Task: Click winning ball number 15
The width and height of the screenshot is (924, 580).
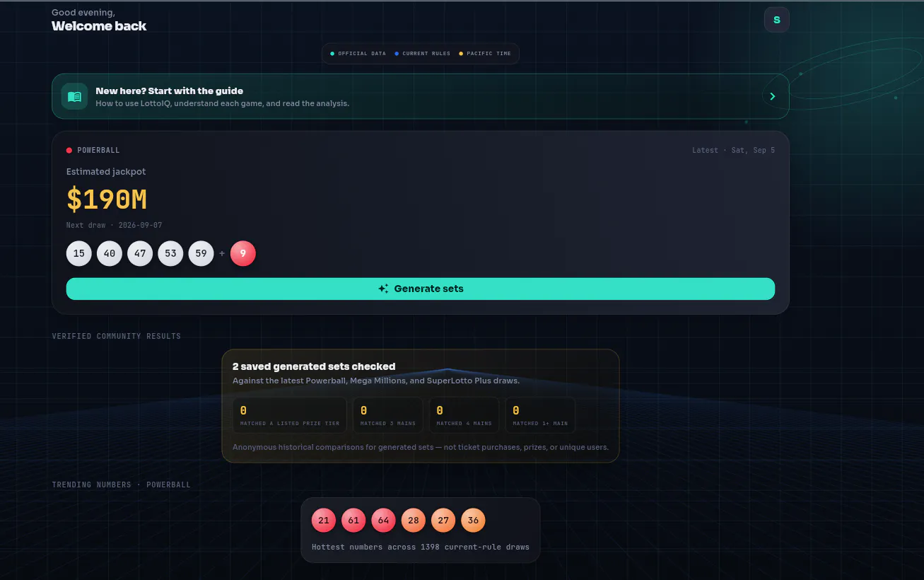Action: coord(79,253)
